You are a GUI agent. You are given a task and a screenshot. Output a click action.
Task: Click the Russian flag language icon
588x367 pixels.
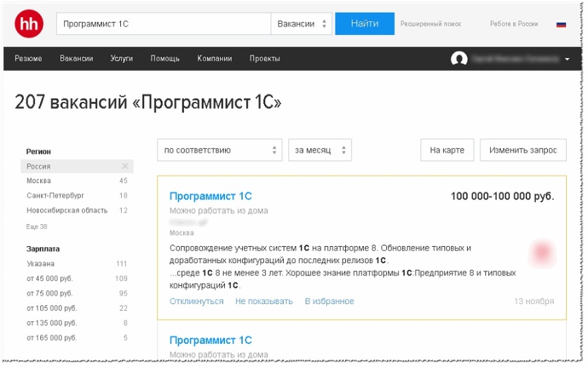click(x=561, y=24)
